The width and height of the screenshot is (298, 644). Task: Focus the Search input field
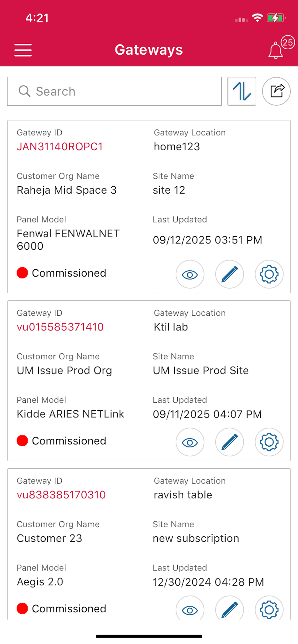(x=114, y=91)
